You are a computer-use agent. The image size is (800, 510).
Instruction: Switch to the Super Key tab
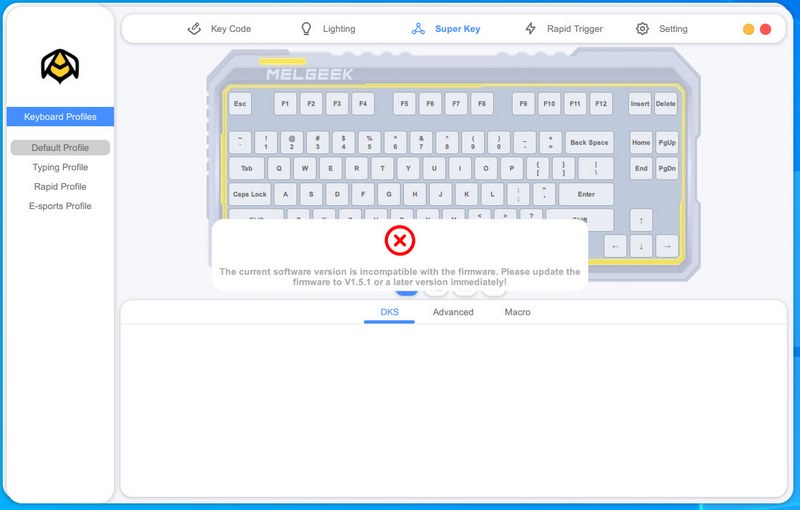[x=446, y=29]
